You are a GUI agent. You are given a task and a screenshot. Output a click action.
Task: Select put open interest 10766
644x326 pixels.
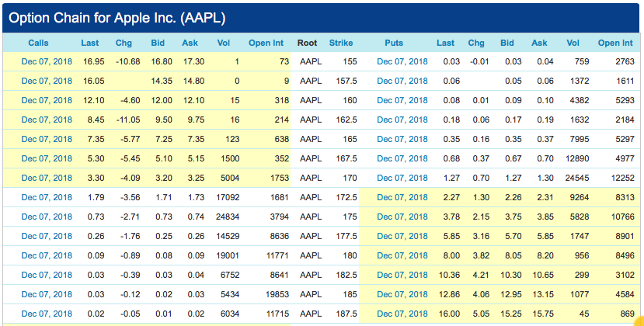[623, 217]
